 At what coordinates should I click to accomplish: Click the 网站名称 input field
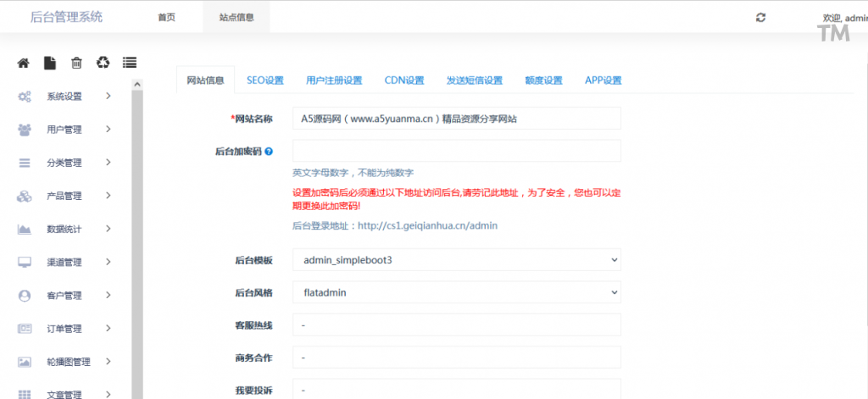click(456, 119)
